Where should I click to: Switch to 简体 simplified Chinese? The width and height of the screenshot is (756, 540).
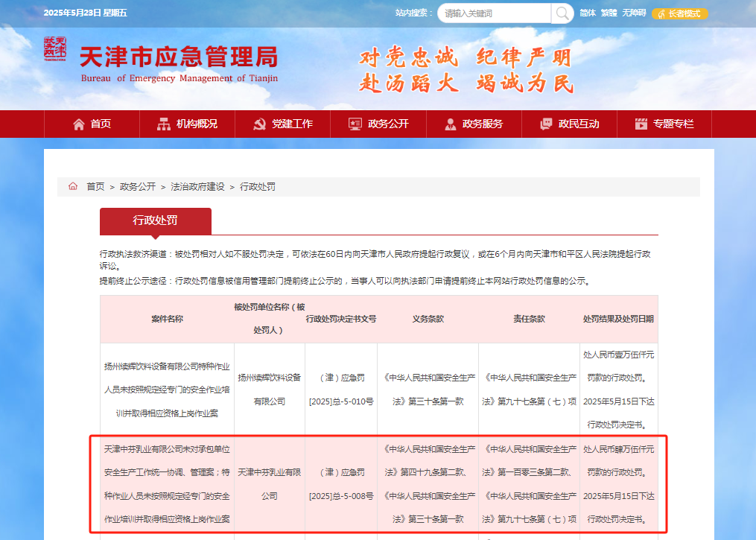tap(588, 13)
